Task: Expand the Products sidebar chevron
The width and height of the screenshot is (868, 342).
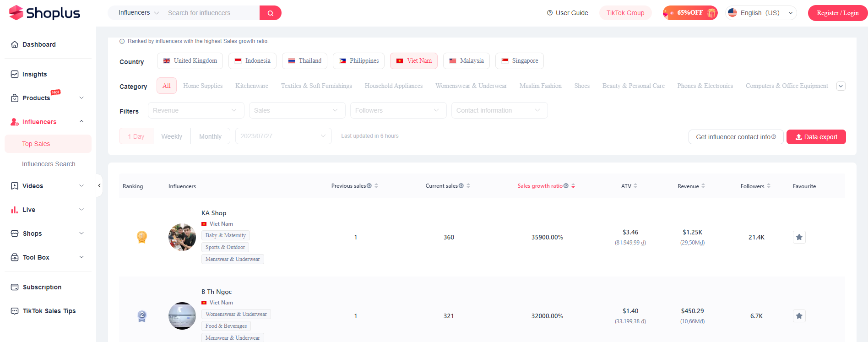Action: click(x=81, y=98)
